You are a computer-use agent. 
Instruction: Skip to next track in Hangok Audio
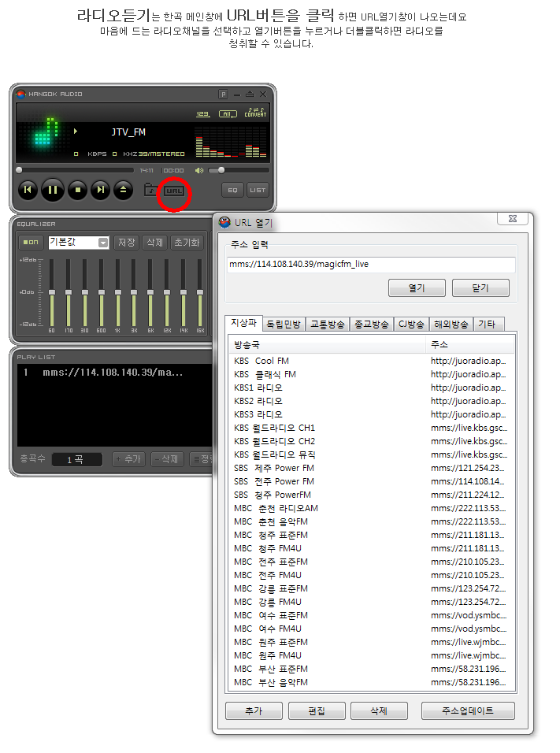pos(100,190)
